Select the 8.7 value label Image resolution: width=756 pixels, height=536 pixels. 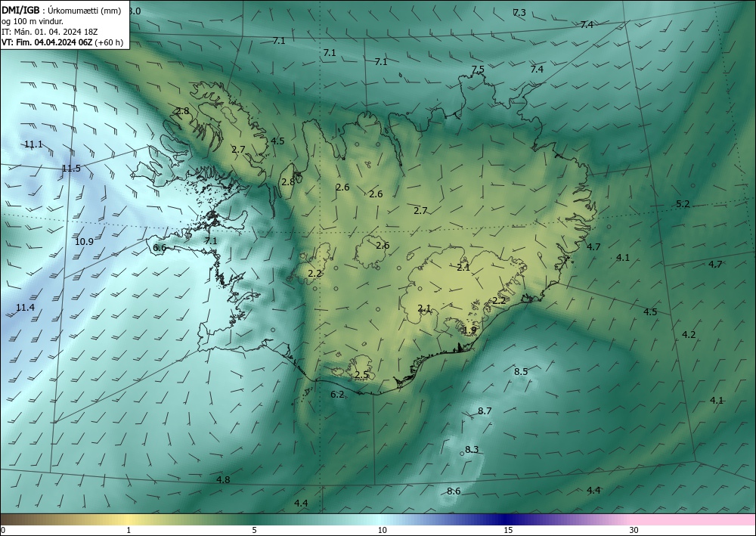tap(485, 411)
